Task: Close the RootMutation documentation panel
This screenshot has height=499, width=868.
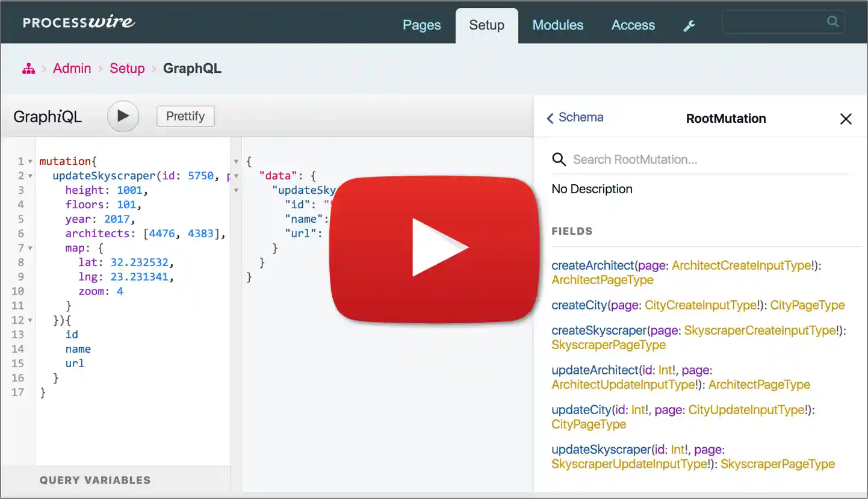Action: pyautogui.click(x=846, y=119)
